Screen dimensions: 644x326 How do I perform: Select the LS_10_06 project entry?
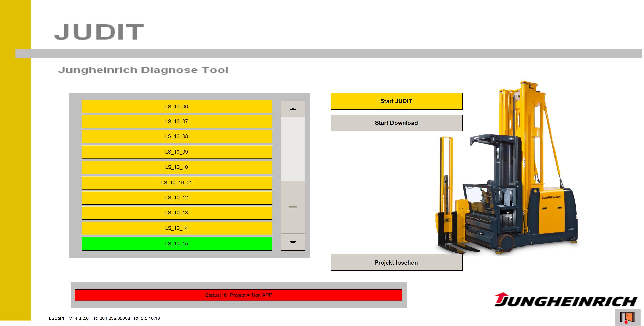pyautogui.click(x=176, y=107)
